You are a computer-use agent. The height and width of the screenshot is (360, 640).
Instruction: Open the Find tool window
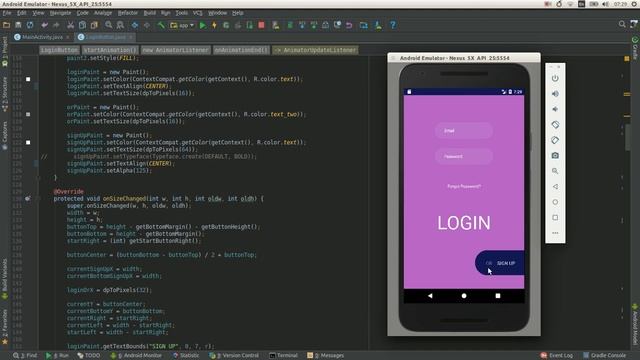(x=25, y=356)
